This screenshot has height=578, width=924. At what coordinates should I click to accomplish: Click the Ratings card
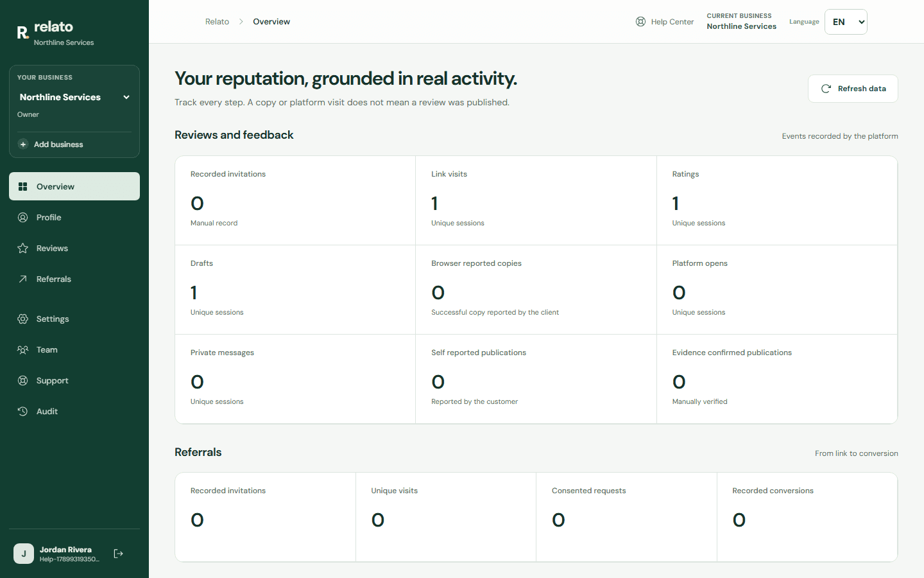pos(777,200)
